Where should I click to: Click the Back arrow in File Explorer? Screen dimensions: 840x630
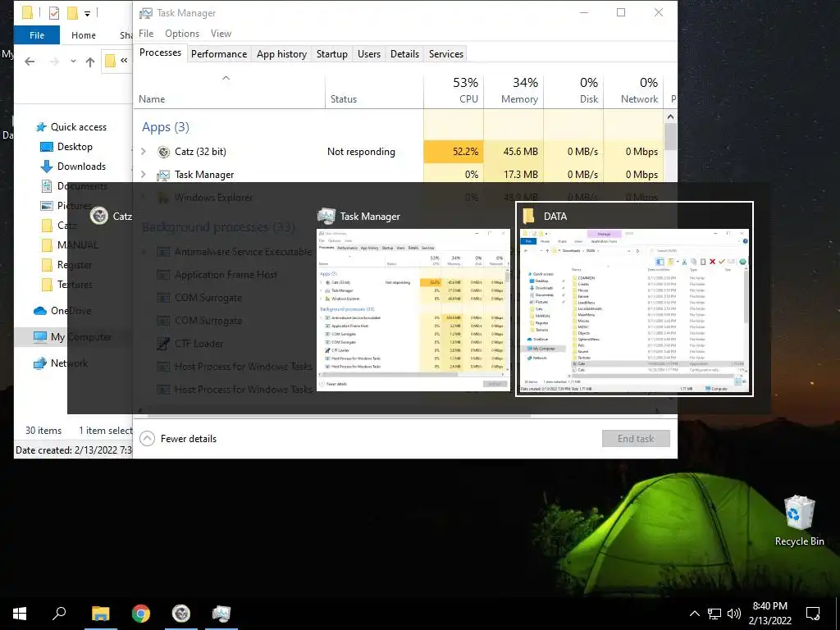(x=30, y=62)
